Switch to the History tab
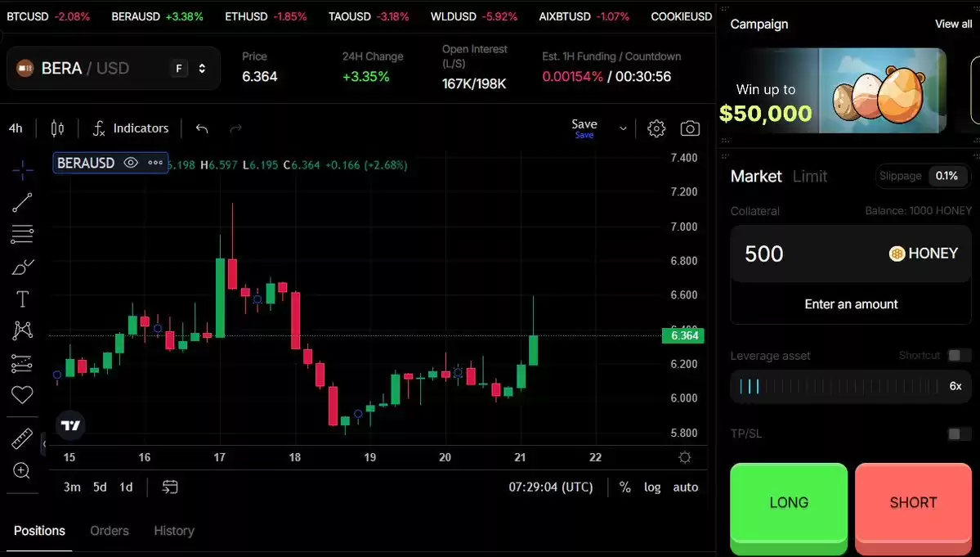Image resolution: width=980 pixels, height=557 pixels. [174, 531]
